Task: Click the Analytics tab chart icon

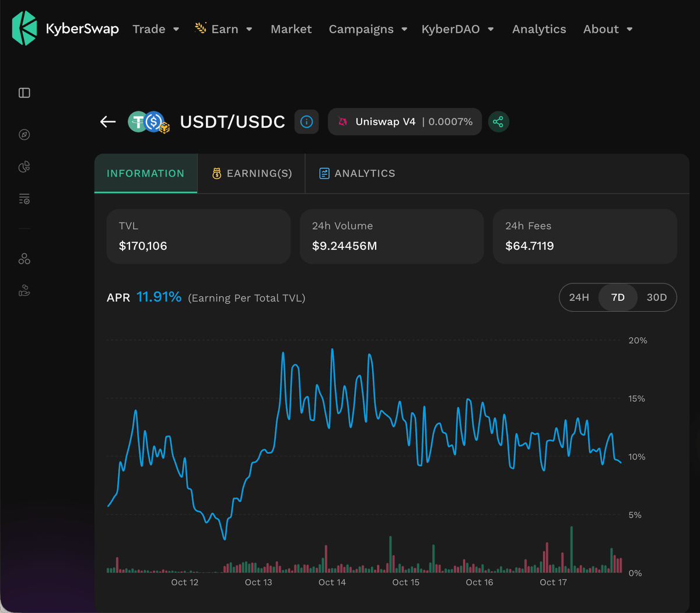Action: 324,173
